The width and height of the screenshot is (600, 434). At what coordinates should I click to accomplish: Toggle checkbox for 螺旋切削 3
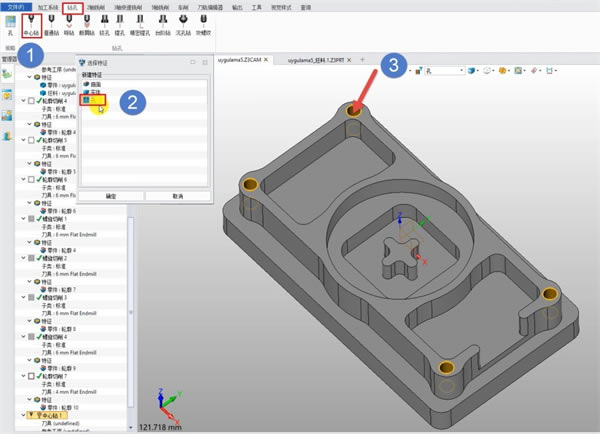(x=31, y=297)
